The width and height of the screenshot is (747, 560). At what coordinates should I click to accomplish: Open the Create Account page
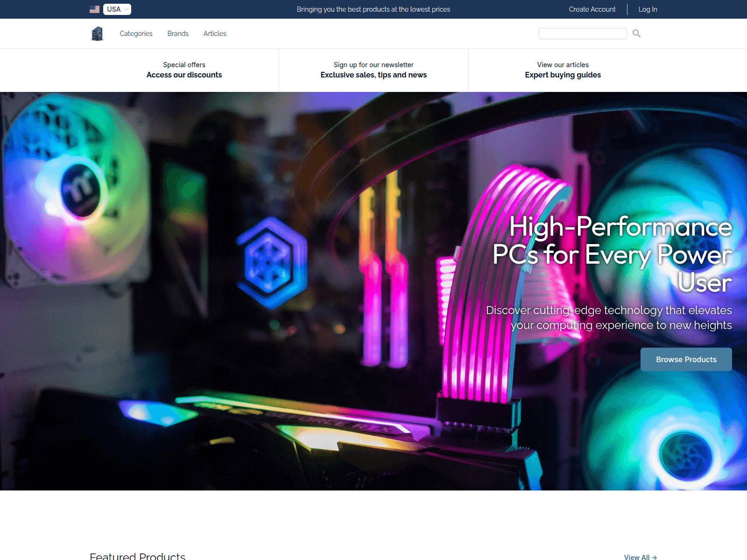[x=592, y=9]
